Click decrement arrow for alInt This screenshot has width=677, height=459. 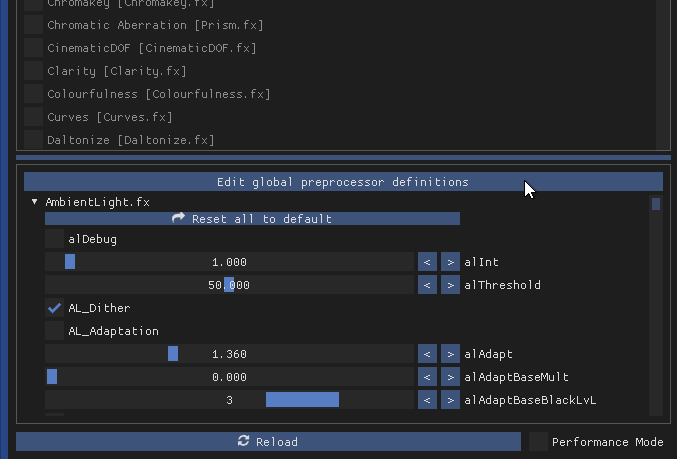[x=427, y=262]
